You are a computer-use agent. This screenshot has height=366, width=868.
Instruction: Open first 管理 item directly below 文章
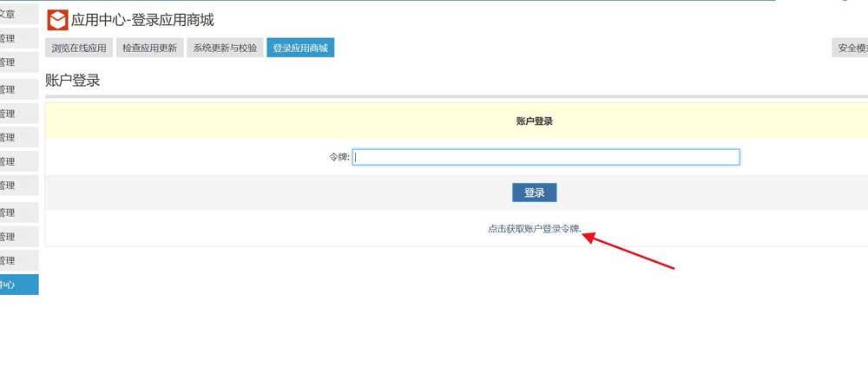(x=10, y=38)
